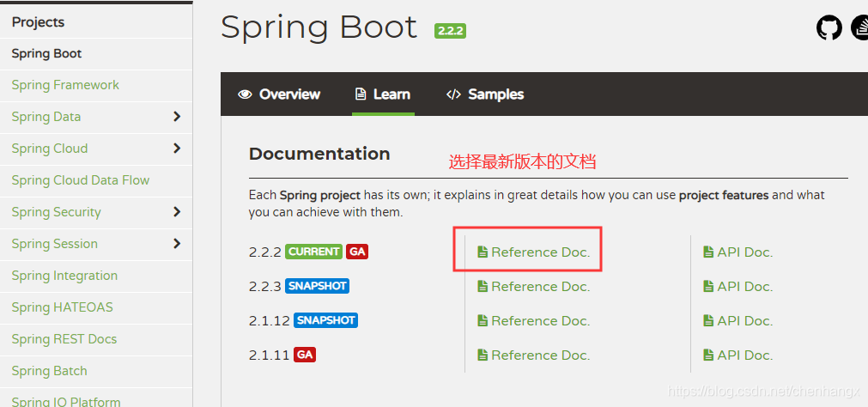Open Spring Batch project
The image size is (868, 407).
coord(49,371)
